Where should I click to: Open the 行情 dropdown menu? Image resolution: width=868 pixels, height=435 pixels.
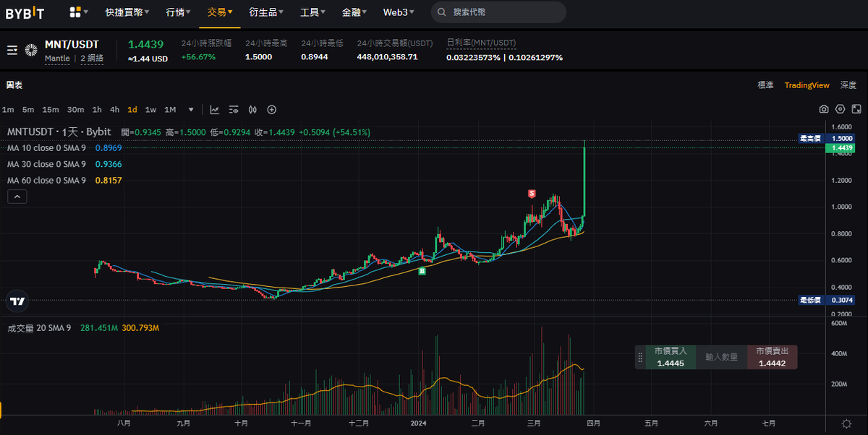point(179,12)
